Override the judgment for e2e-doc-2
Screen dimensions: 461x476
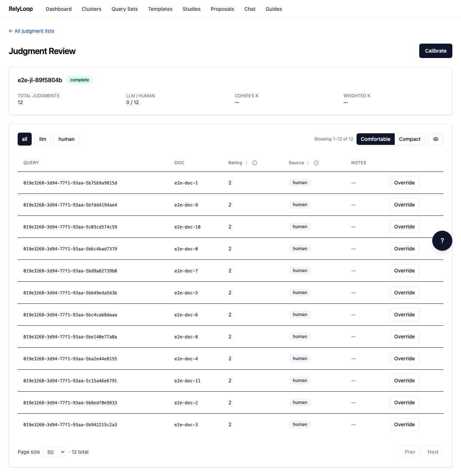click(404, 402)
